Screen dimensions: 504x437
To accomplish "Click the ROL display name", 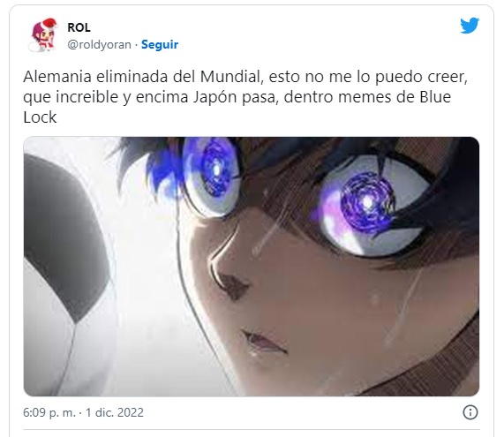I will (79, 27).
